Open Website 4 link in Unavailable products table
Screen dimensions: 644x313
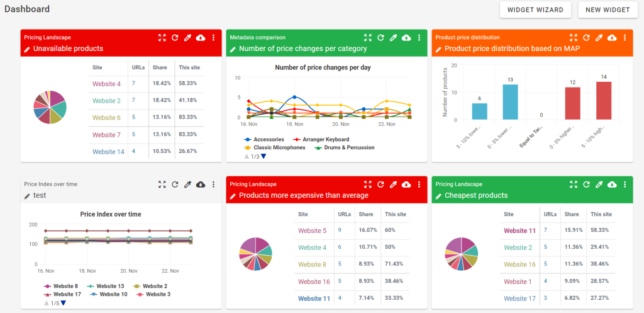pos(106,84)
